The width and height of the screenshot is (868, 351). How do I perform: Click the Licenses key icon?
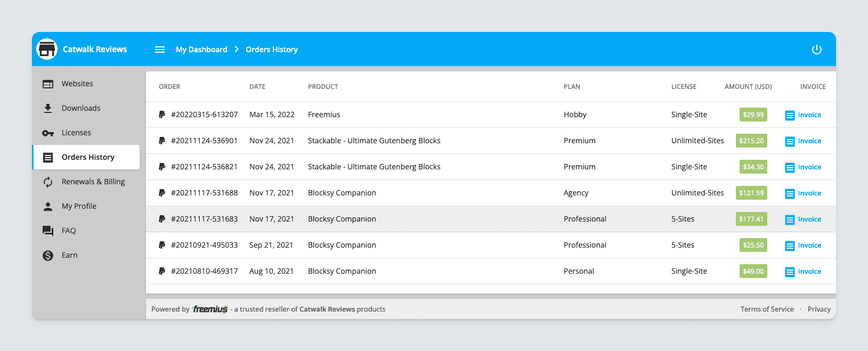[48, 133]
